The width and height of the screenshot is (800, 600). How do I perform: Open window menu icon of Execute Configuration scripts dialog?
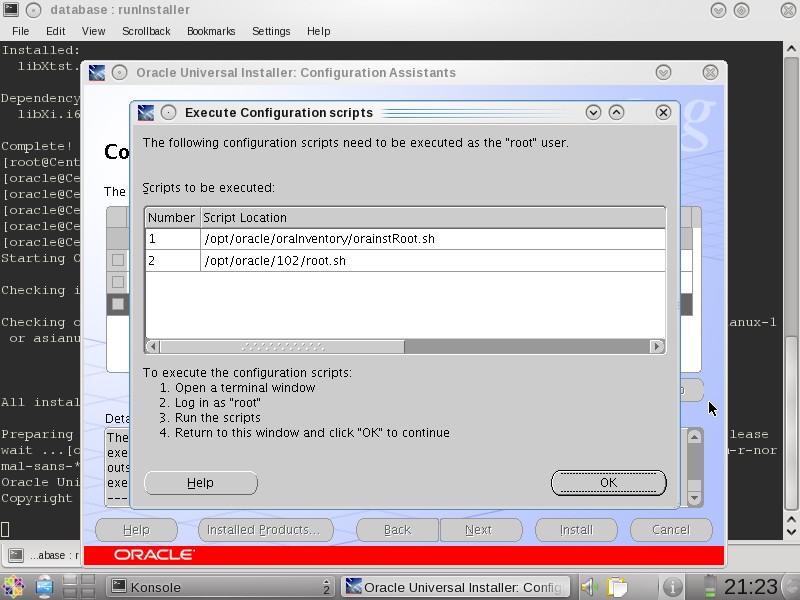146,112
